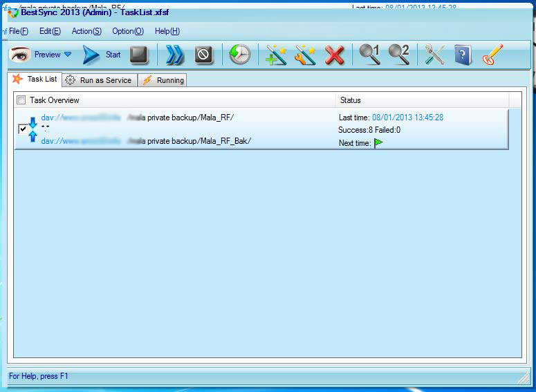Click the wand with wrench icon
Viewport: 536px width, 392px height.
[x=305, y=55]
